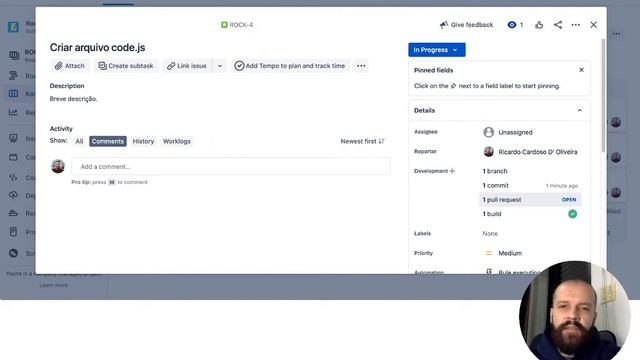Viewport: 640px width, 360px height.
Task: Open the Roadmap icon in background sidebar
Action: (x=13, y=76)
